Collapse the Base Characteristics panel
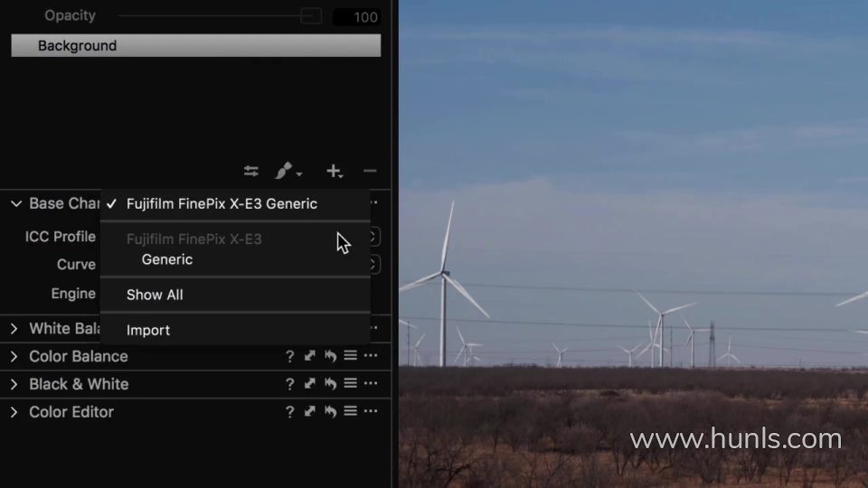 click(16, 203)
